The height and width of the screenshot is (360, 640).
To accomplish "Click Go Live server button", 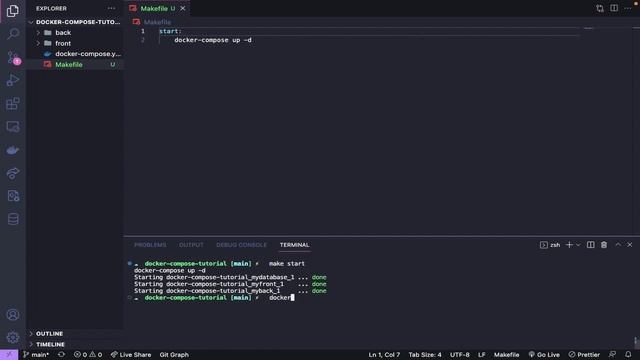I will (544, 355).
